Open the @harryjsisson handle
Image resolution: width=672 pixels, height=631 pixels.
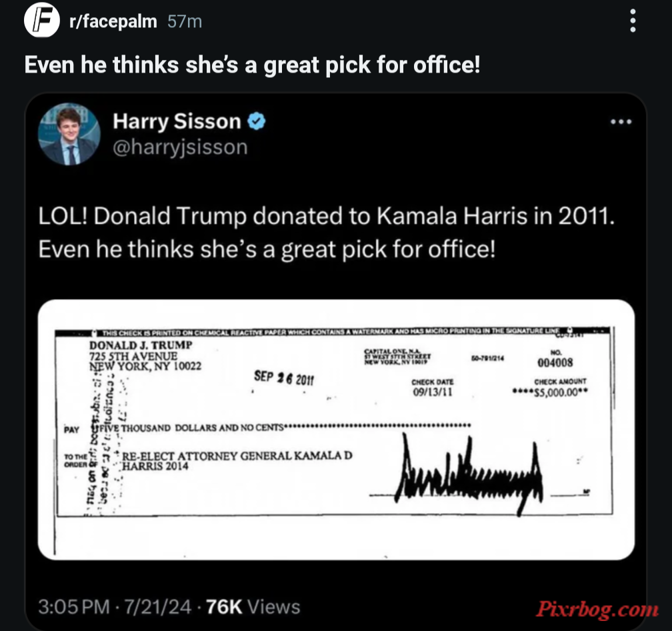click(180, 147)
